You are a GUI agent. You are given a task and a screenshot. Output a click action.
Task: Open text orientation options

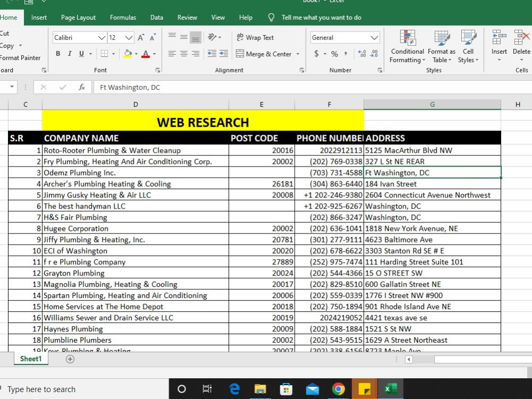click(x=214, y=37)
